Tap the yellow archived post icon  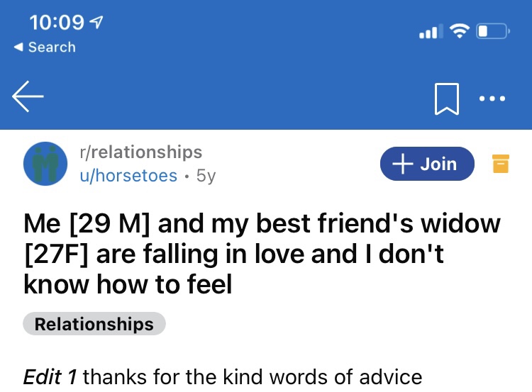(501, 164)
